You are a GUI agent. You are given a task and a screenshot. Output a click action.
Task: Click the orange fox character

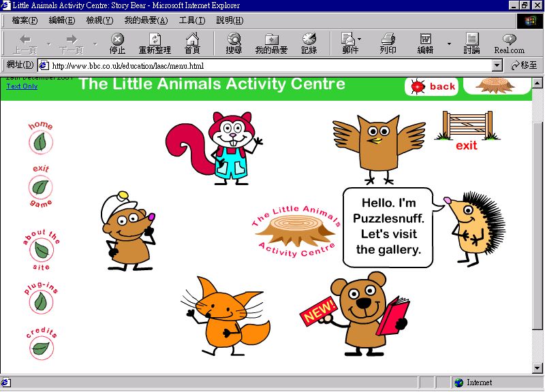226,316
